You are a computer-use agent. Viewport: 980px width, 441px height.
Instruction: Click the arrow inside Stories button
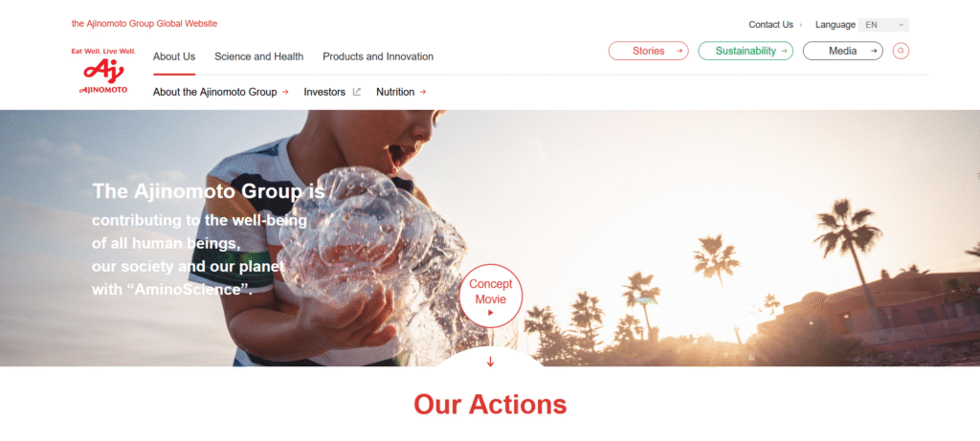(x=679, y=52)
